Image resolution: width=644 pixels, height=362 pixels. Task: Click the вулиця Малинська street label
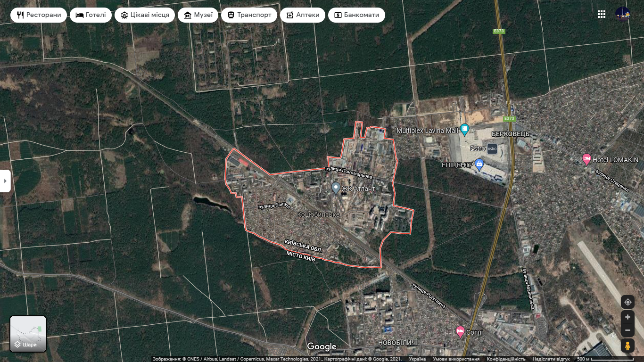pos(528,289)
